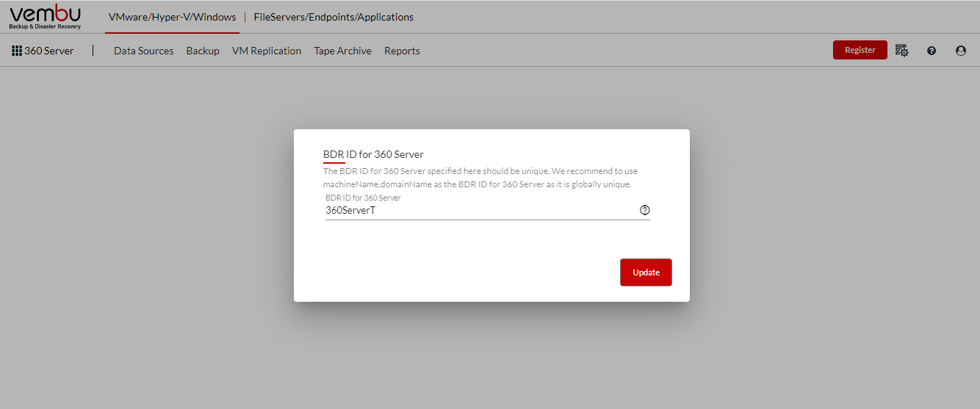This screenshot has height=409, width=980.
Task: Open the help question mark icon
Action: click(932, 51)
